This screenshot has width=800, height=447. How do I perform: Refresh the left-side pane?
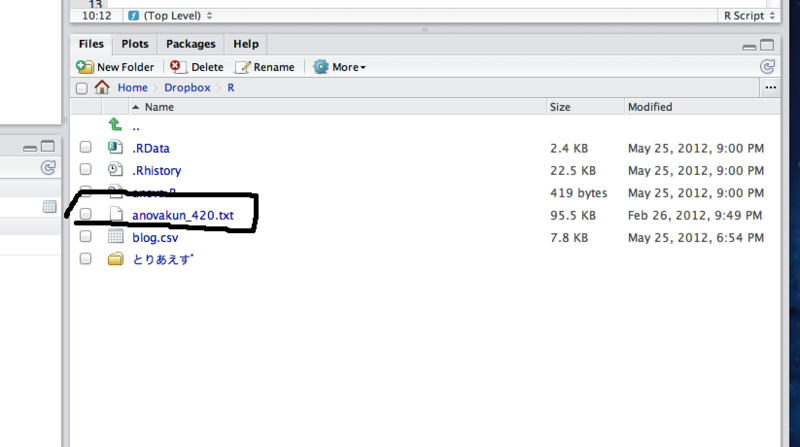click(x=48, y=167)
